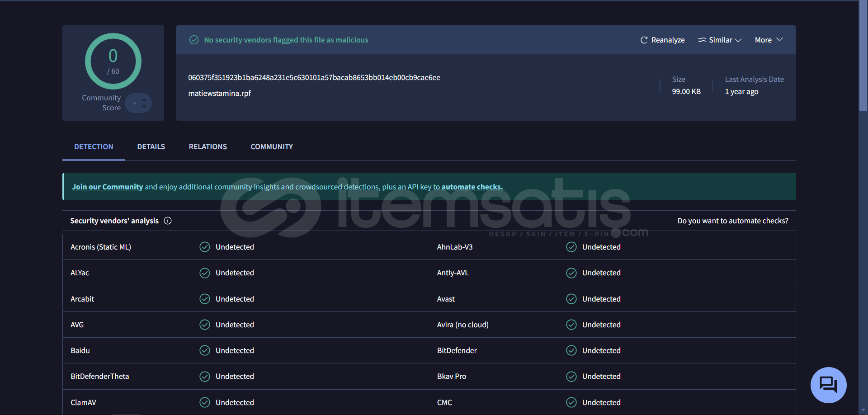Click the 'Acronis (Static ML)' vendor name
Viewport: 868px width, 415px height.
pos(101,247)
